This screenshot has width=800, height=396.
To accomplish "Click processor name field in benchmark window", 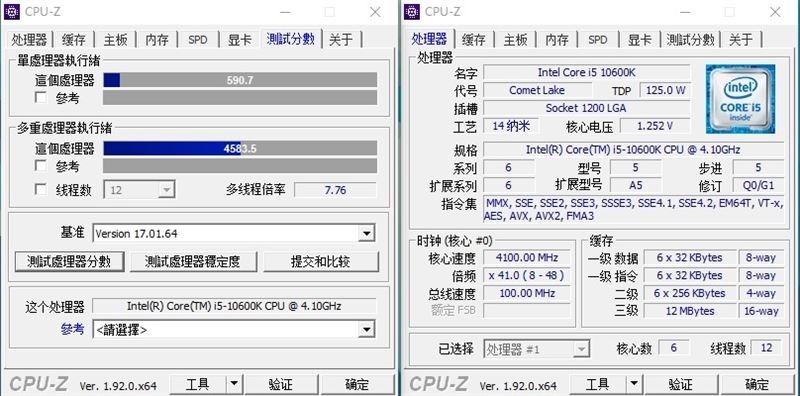I will (234, 306).
